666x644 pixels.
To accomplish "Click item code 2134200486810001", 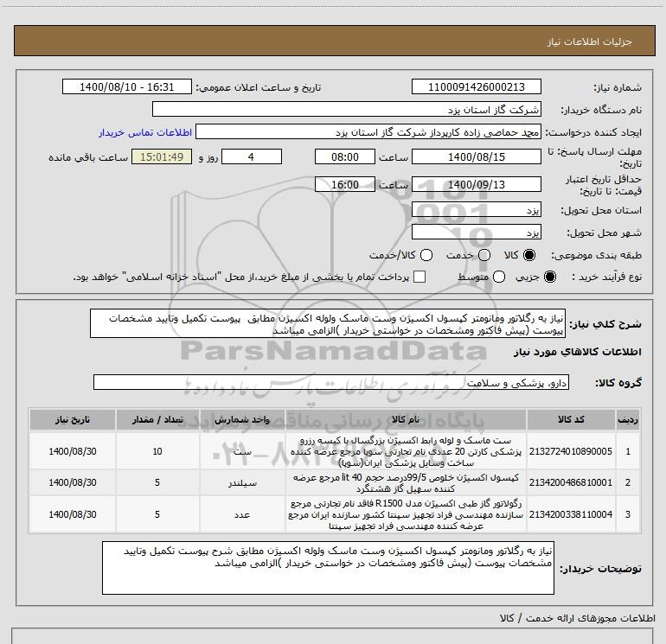I will pos(571,482).
